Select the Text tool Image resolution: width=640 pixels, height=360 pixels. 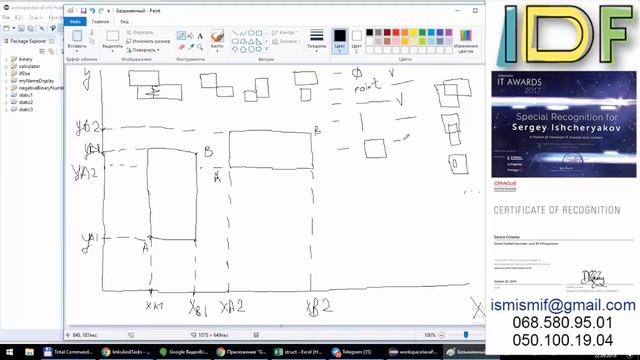[x=200, y=36]
